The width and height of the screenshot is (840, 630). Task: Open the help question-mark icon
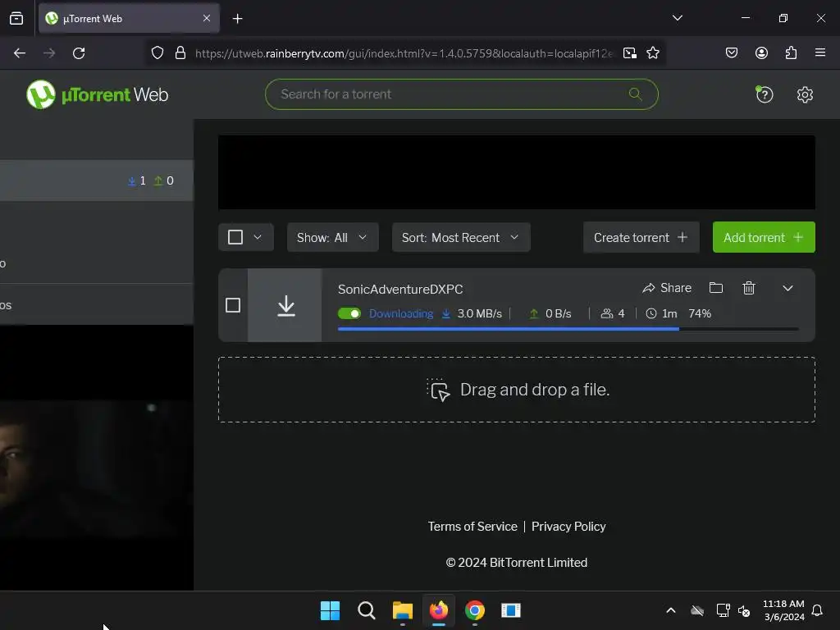(x=764, y=95)
